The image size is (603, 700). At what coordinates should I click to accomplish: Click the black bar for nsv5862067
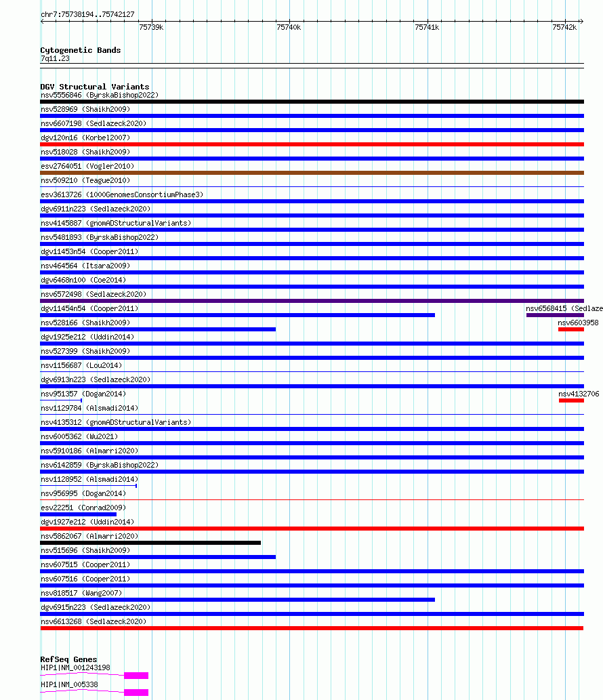pyautogui.click(x=150, y=543)
